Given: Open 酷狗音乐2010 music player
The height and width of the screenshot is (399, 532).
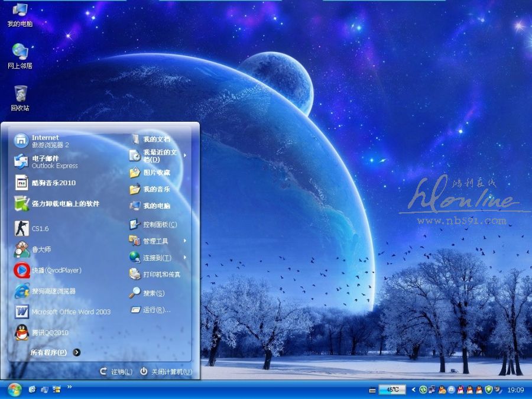Looking at the screenshot, I should click(x=53, y=183).
